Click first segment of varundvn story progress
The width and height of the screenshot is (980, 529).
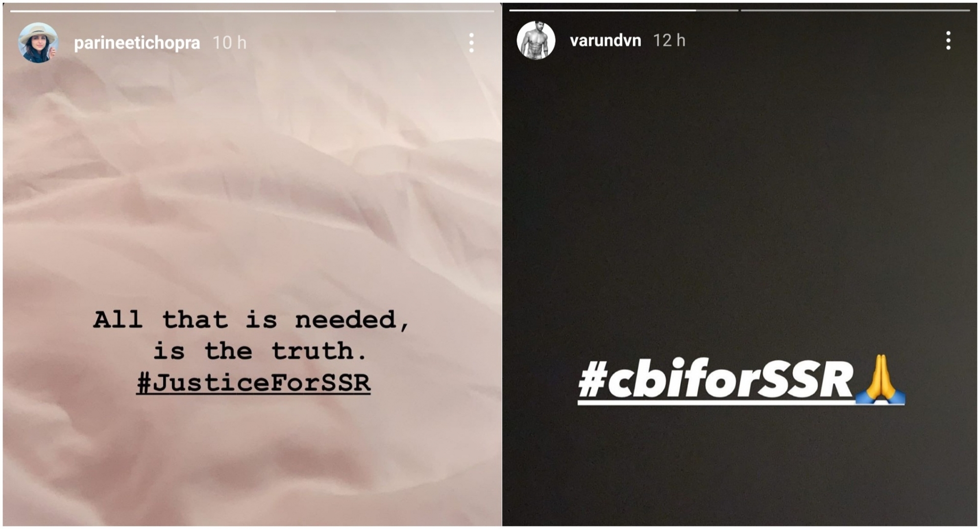point(624,10)
